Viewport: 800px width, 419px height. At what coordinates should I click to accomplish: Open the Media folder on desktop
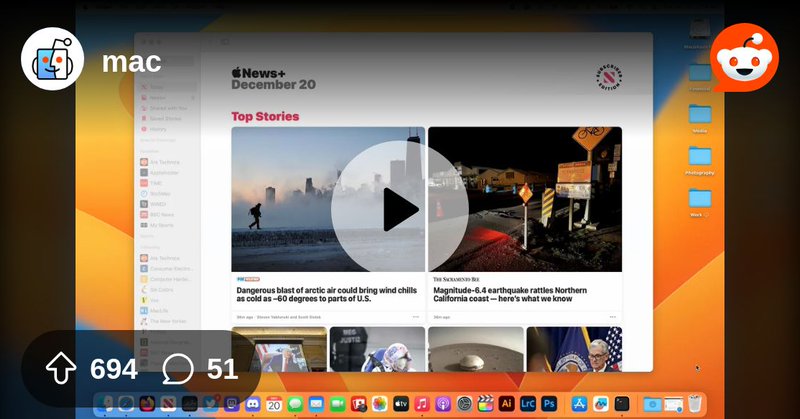pos(699,118)
